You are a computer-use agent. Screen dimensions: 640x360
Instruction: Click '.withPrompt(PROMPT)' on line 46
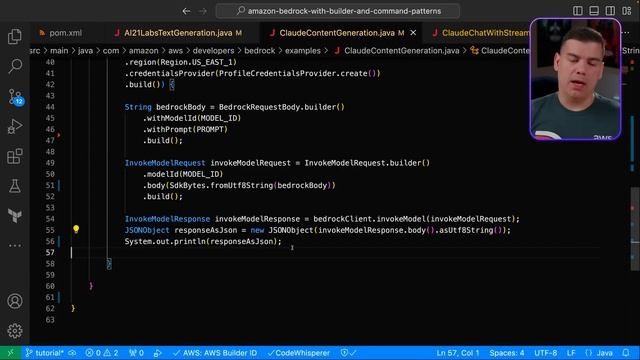coord(185,129)
